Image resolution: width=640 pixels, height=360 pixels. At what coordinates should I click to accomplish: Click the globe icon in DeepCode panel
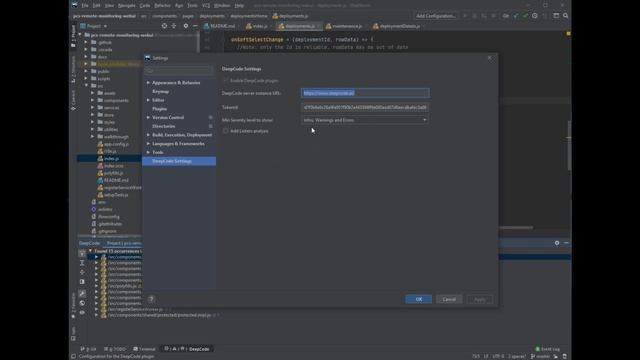pos(82,303)
